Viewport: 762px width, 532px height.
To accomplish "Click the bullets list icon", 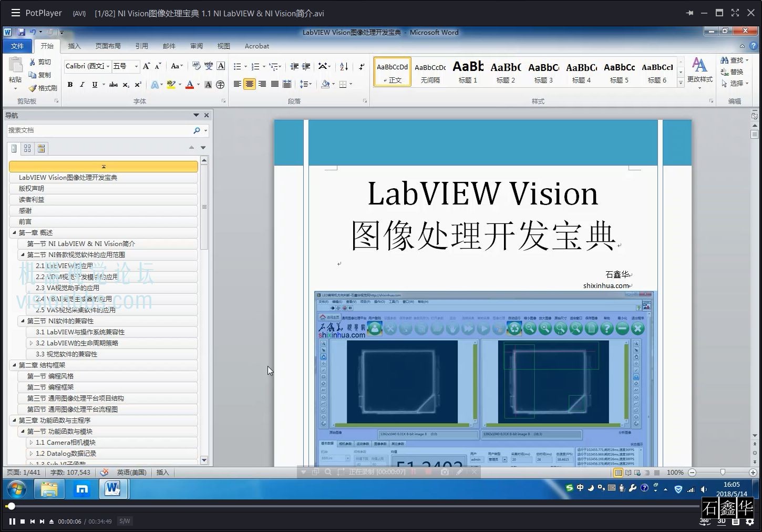I will coord(237,66).
